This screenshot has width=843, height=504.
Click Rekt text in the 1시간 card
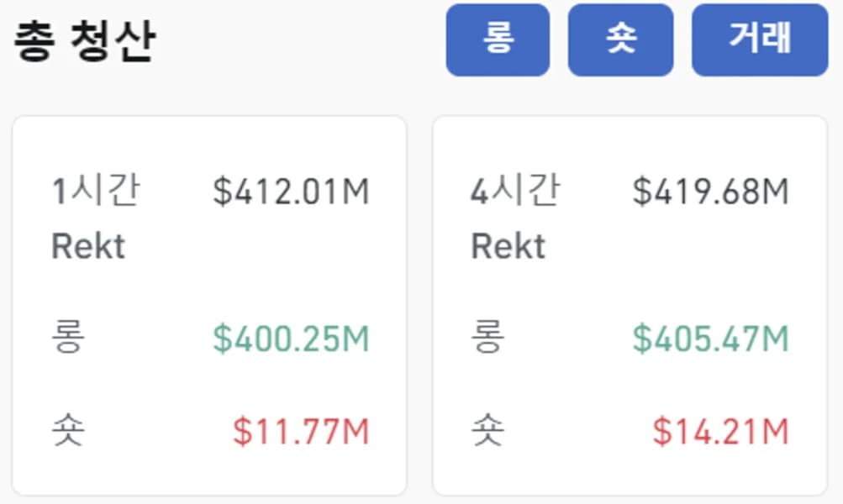tap(88, 246)
